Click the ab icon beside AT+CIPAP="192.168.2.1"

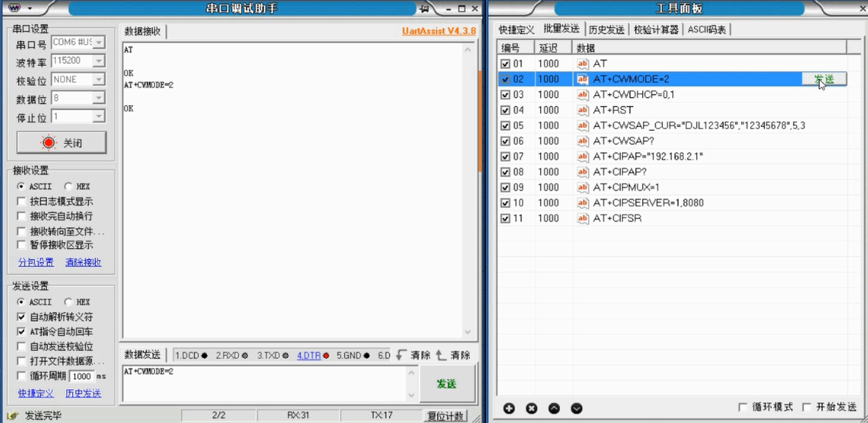coord(583,157)
